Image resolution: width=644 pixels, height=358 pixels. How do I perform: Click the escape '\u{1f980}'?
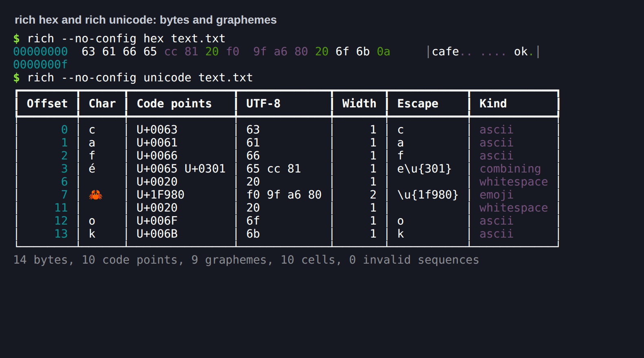click(428, 195)
